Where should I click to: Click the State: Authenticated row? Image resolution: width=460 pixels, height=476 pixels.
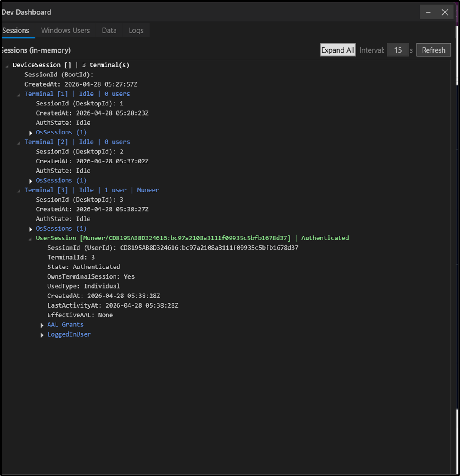84,267
